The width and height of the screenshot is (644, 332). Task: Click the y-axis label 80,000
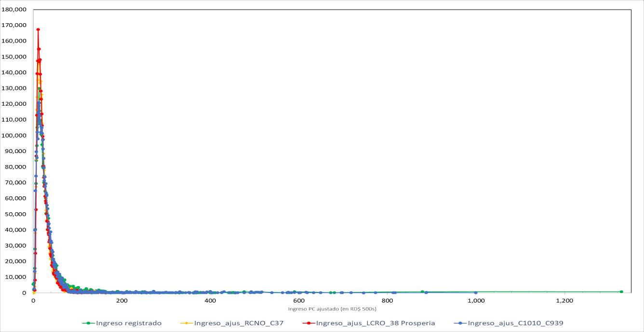click(15, 167)
